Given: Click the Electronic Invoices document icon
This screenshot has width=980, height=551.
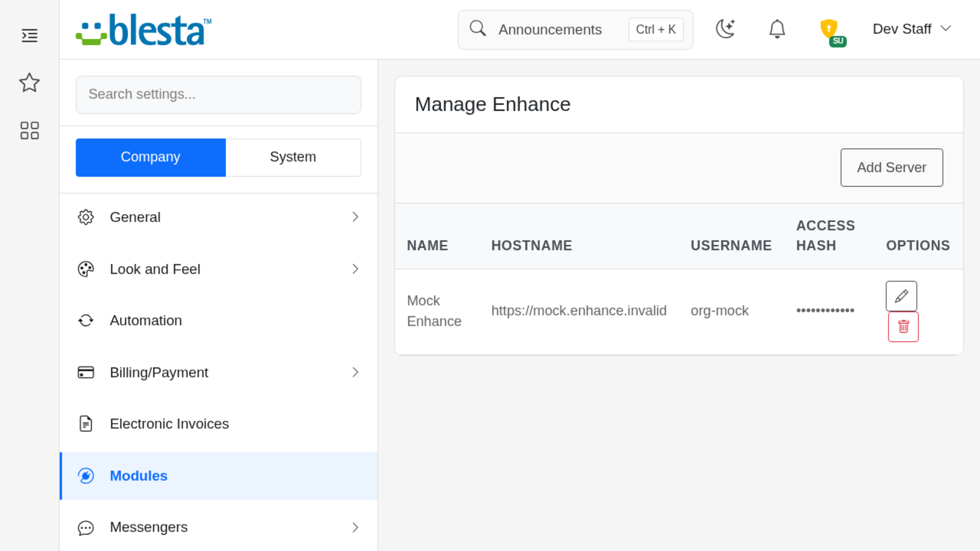Looking at the screenshot, I should (x=86, y=424).
